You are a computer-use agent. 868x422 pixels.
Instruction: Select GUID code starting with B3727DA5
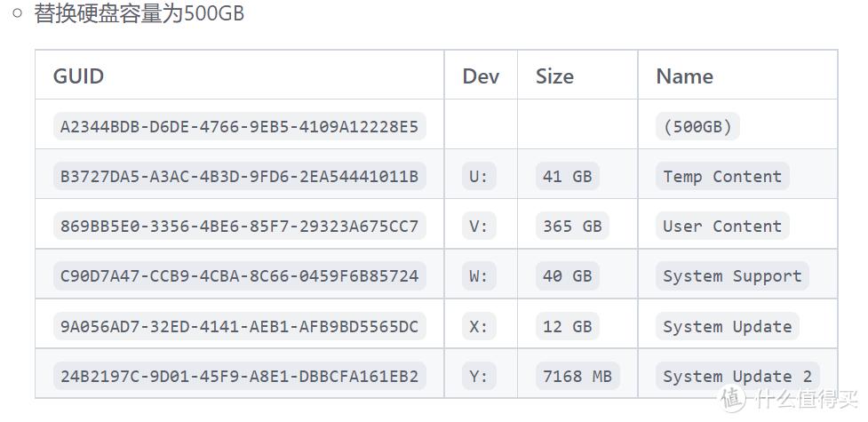239,176
